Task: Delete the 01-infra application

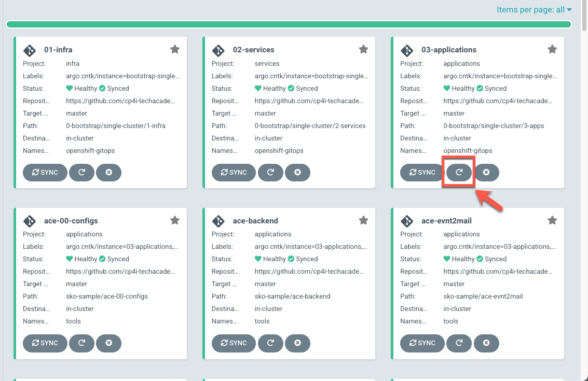Action: tap(108, 172)
